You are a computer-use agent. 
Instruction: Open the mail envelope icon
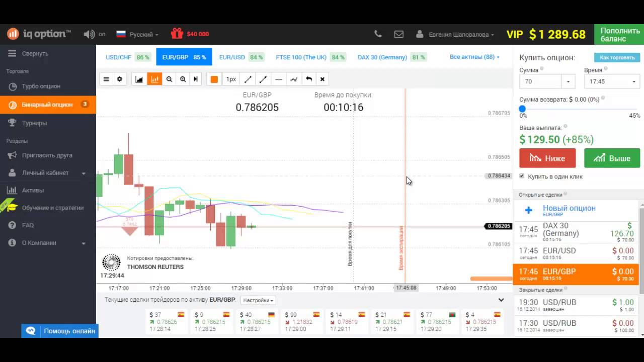[x=399, y=34]
